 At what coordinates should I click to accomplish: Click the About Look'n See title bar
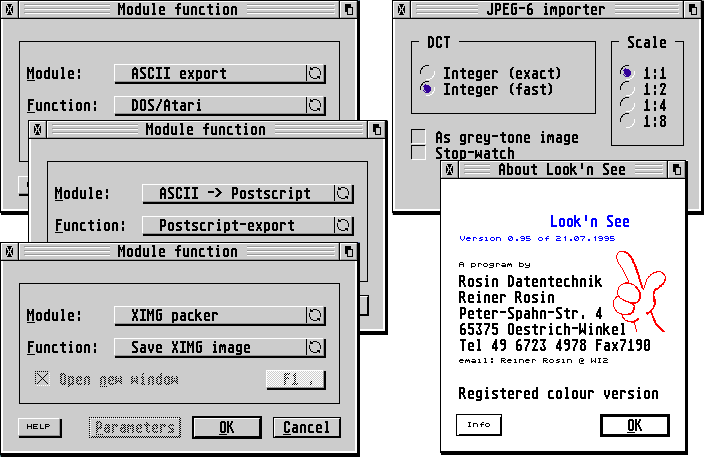click(563, 170)
